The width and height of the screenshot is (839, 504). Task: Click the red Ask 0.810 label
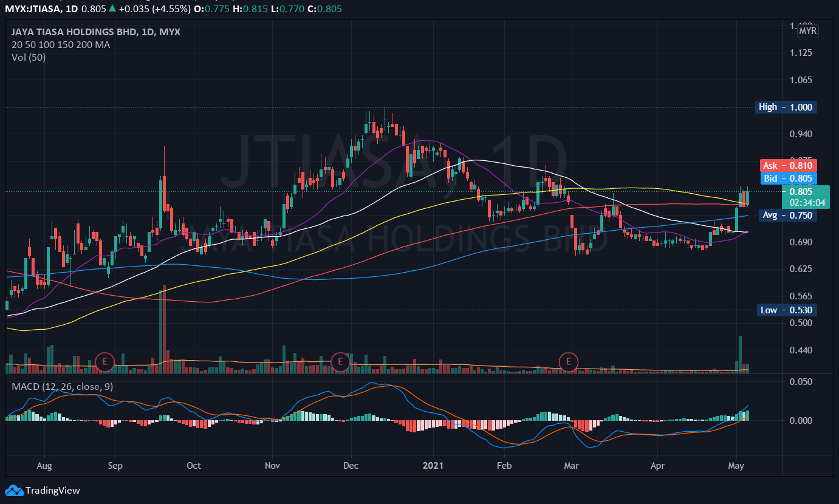click(788, 166)
